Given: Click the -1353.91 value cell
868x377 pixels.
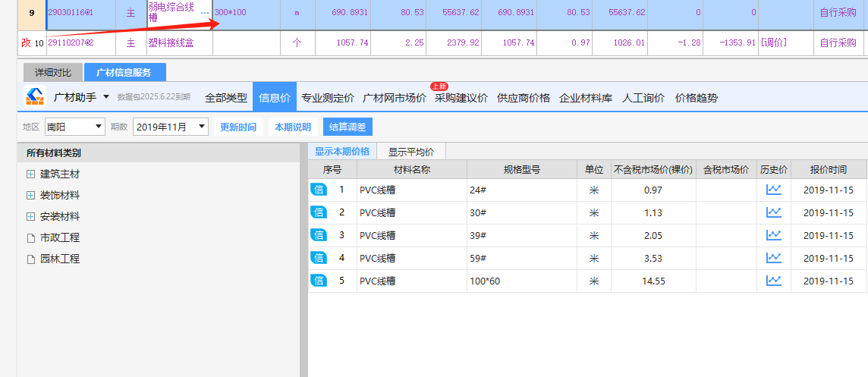Looking at the screenshot, I should (731, 43).
